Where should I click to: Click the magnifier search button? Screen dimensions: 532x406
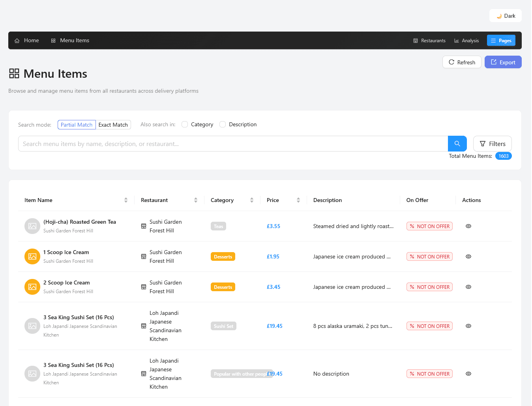[457, 144]
